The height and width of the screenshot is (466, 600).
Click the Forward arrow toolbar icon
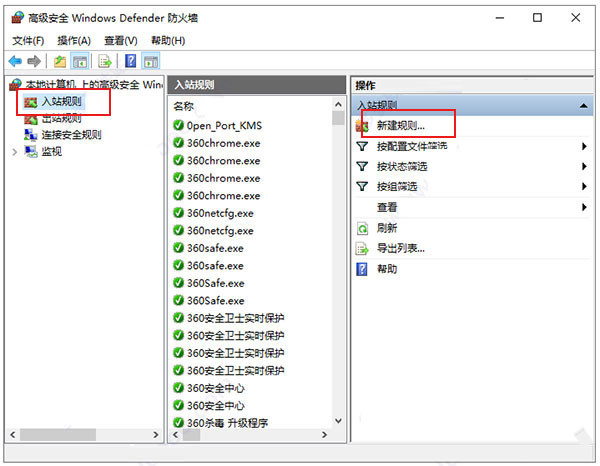pos(34,61)
